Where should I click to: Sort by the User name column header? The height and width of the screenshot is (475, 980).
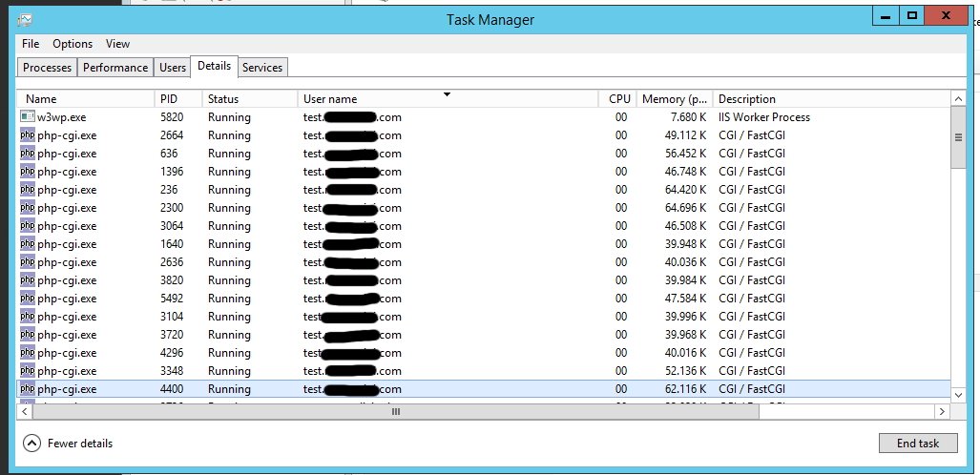(x=448, y=99)
